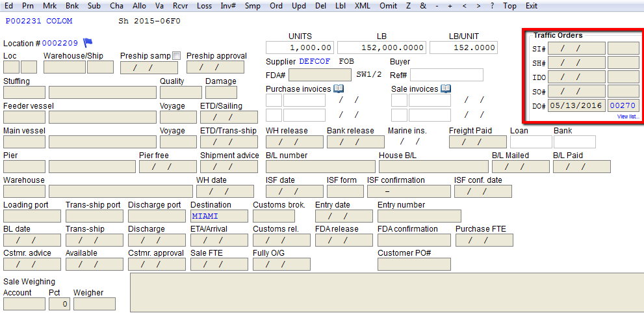Click the SI# date field
The image size is (644, 313).
tap(576, 49)
